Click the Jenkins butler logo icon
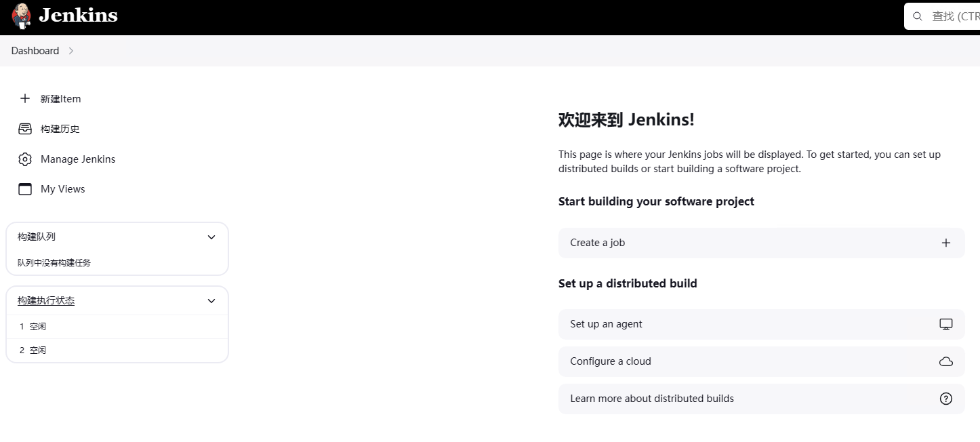The height and width of the screenshot is (442, 980). [x=22, y=16]
